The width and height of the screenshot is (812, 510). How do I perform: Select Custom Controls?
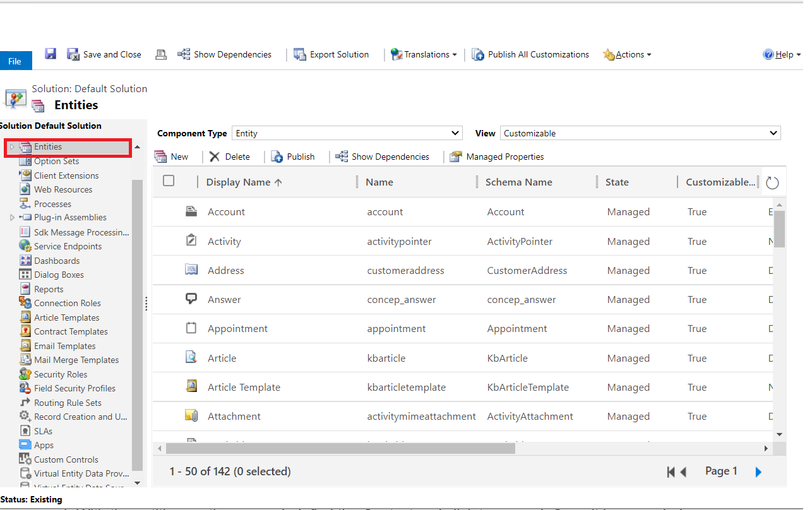[x=66, y=460]
